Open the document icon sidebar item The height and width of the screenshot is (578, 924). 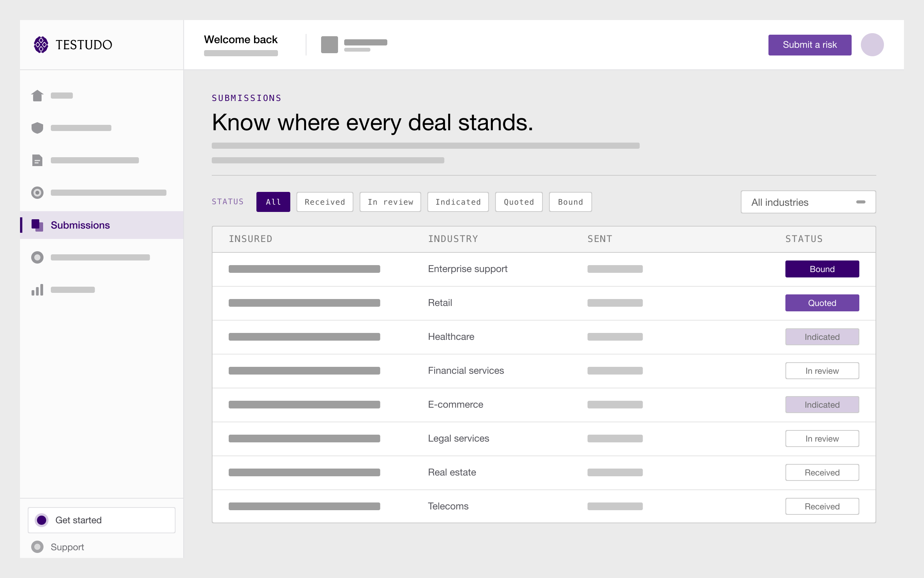(37, 160)
